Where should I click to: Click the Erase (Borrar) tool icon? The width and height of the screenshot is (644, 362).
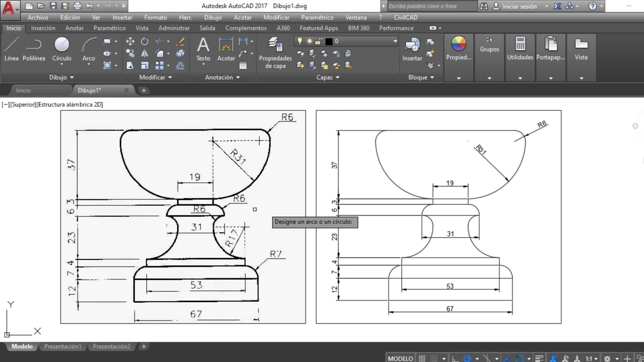click(180, 41)
